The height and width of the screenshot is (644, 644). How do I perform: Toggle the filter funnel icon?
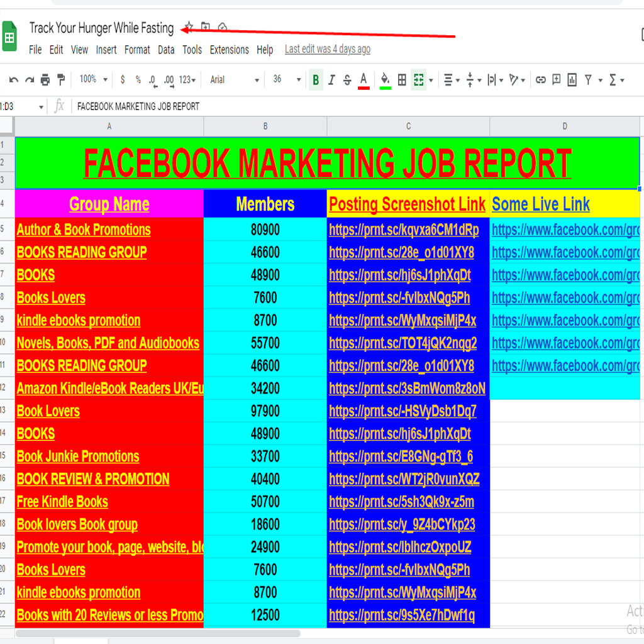[588, 80]
